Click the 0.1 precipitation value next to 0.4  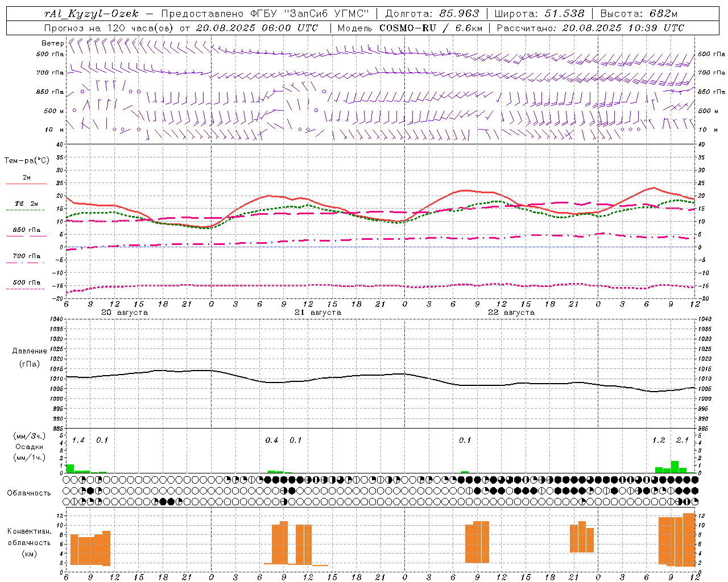[296, 440]
